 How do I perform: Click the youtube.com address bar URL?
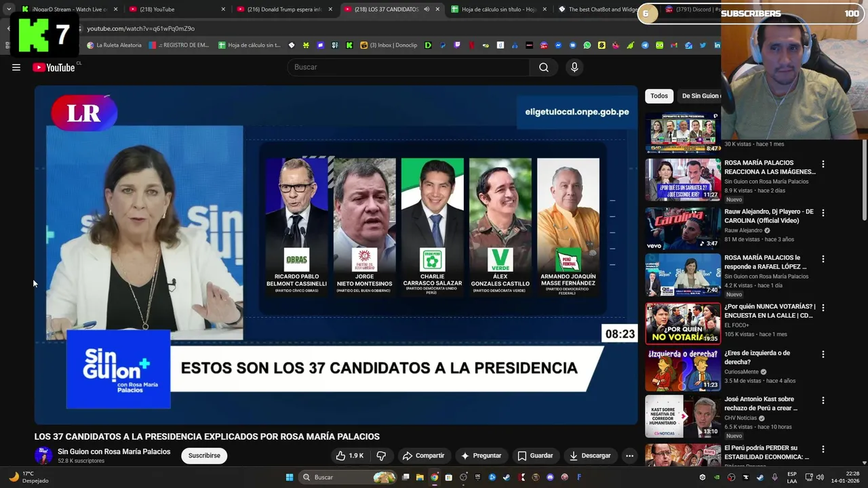tap(140, 28)
